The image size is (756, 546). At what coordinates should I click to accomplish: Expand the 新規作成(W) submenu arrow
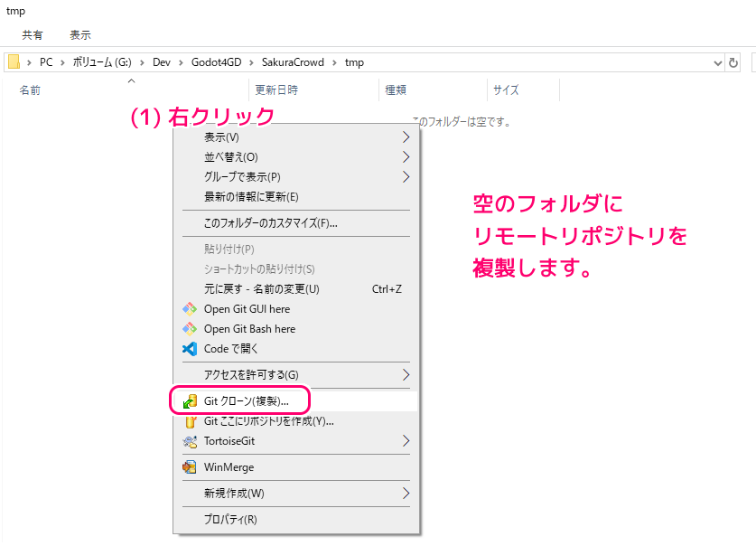[x=406, y=494]
